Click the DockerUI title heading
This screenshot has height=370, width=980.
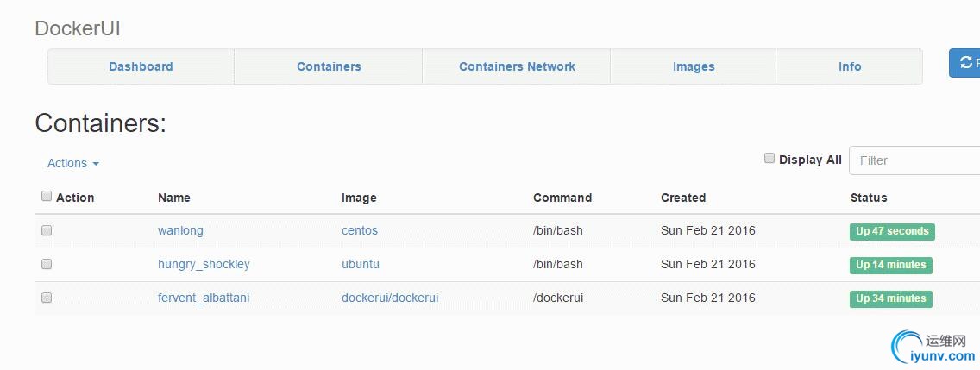[78, 28]
